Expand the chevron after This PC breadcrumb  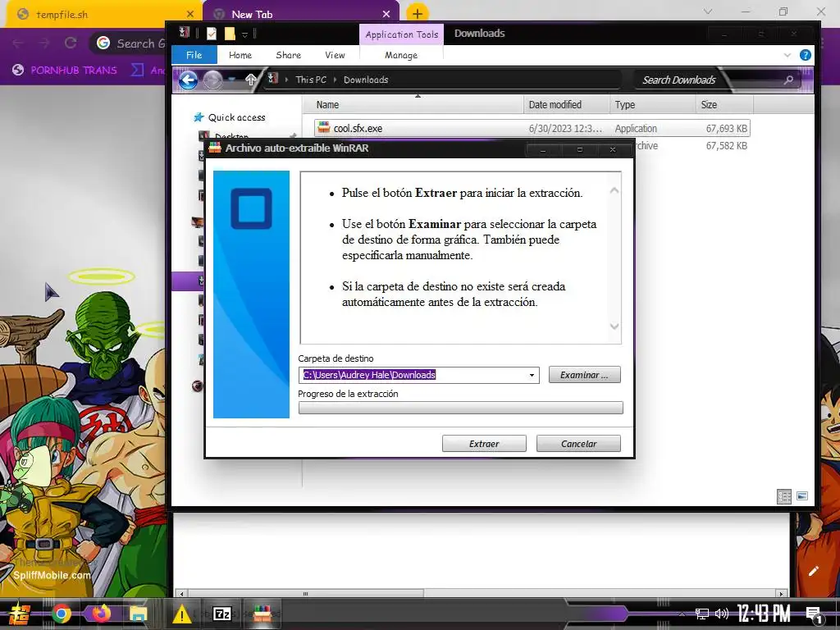point(336,80)
